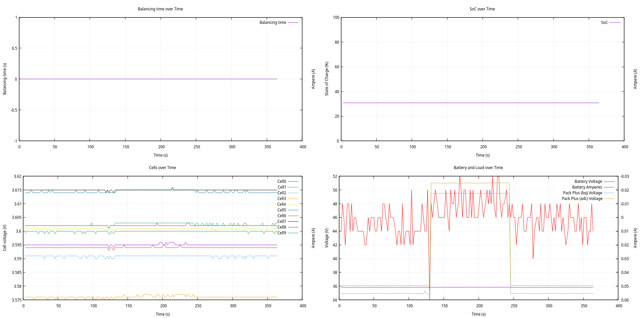Click the 'Voltage (V)' y-axis label
Image resolution: width=644 pixels, height=318 pixels.
click(x=327, y=238)
